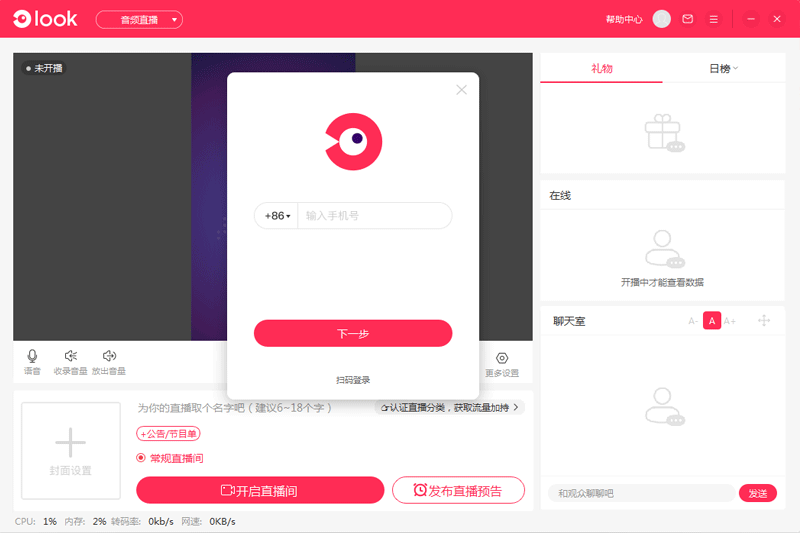
Task: Open the 收录音量 capture volume control
Action: [70, 357]
